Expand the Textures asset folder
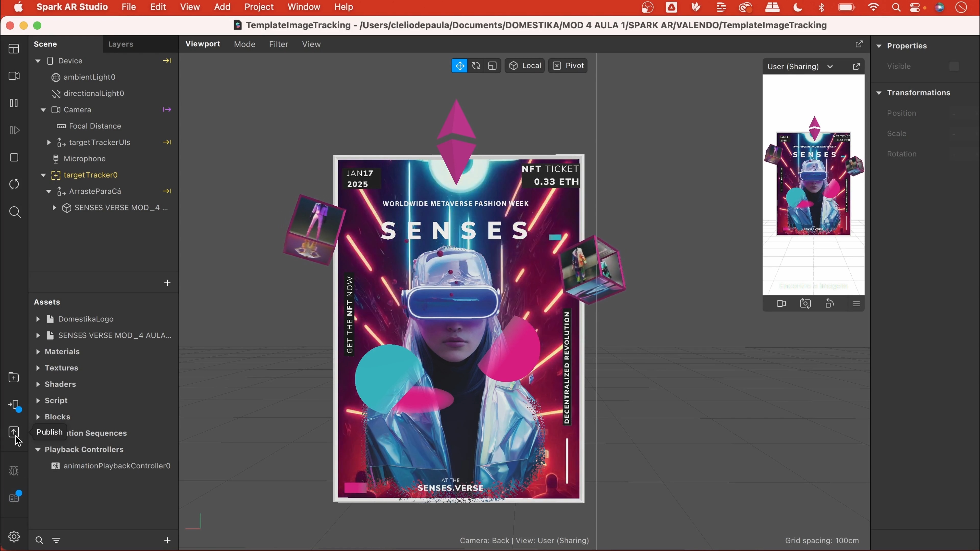This screenshot has width=980, height=551. click(38, 368)
